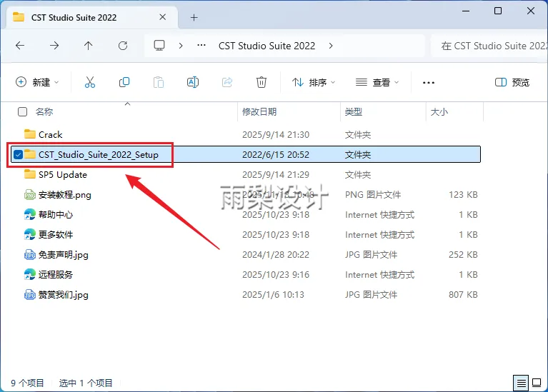The width and height of the screenshot is (548, 392).
Task: Click the sort arrow above 名称 column
Action: (x=128, y=104)
